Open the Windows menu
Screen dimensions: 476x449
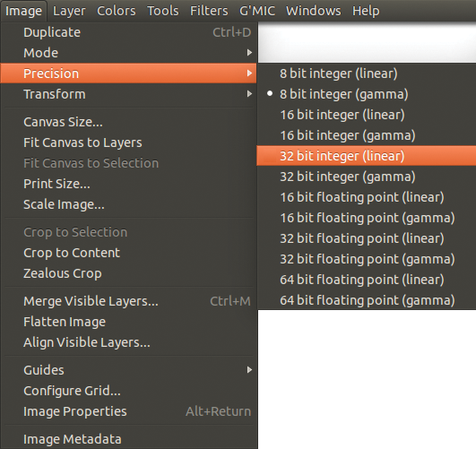[313, 11]
